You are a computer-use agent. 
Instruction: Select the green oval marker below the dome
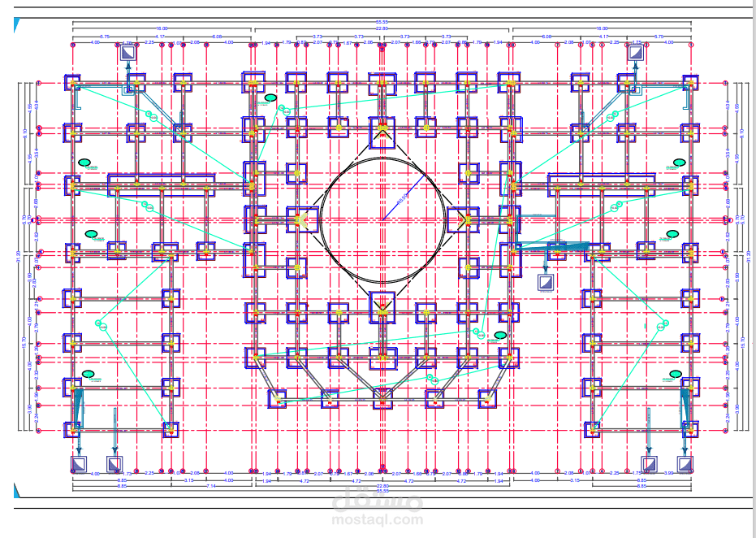pos(500,335)
